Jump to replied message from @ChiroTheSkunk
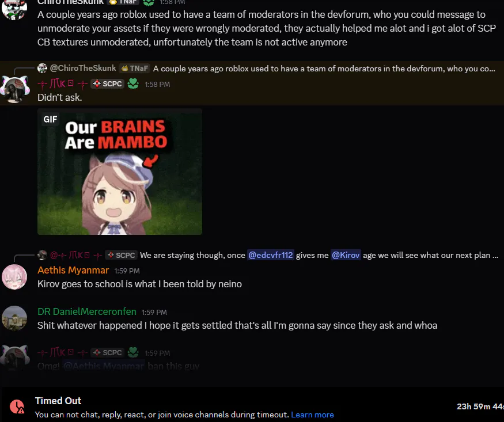Screen dimensions: 504x422 [324, 69]
